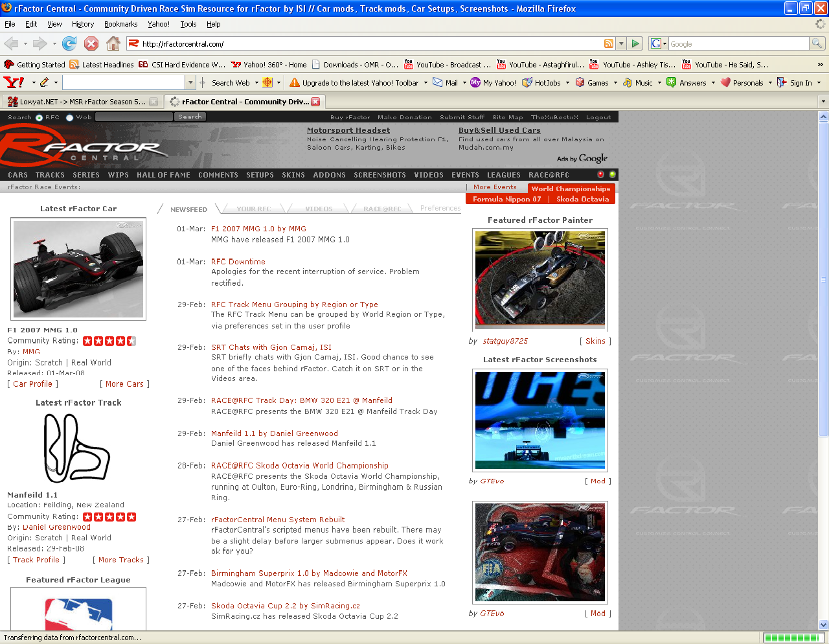The height and width of the screenshot is (644, 829).
Task: Open the search engine selector dropdown
Action: click(x=659, y=44)
